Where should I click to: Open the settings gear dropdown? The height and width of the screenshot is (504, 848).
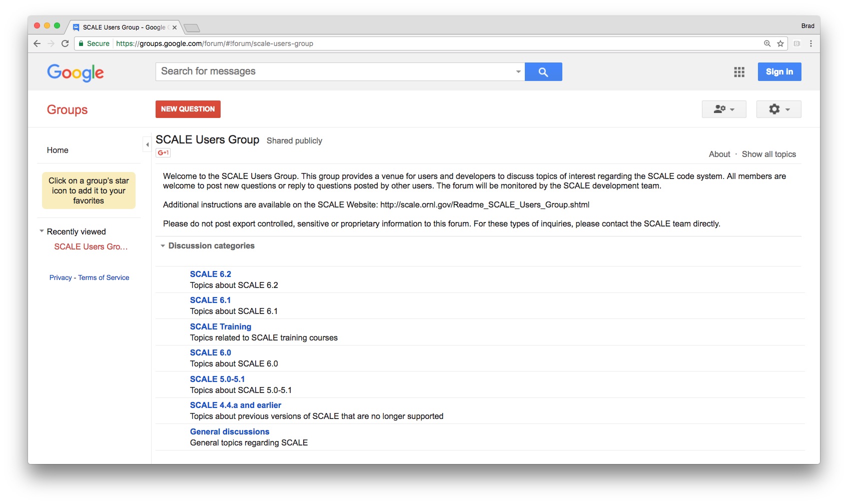(x=779, y=109)
